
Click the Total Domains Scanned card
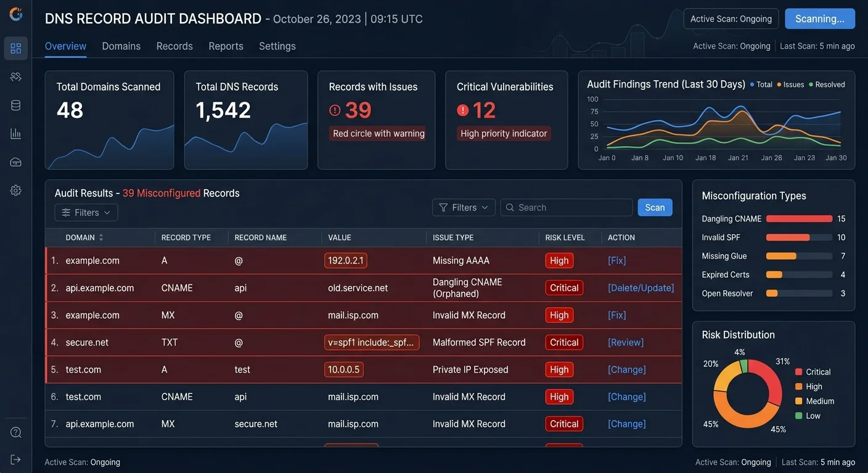point(110,120)
